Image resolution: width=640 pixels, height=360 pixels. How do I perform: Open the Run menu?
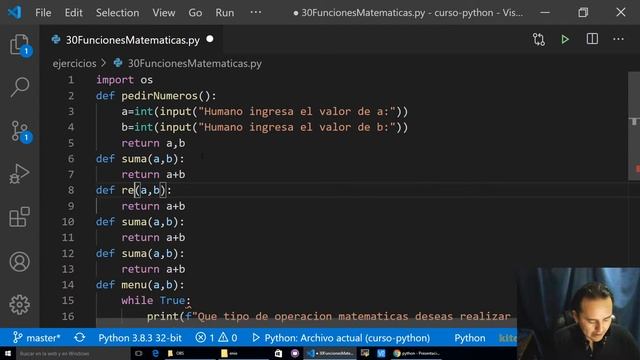coord(225,13)
